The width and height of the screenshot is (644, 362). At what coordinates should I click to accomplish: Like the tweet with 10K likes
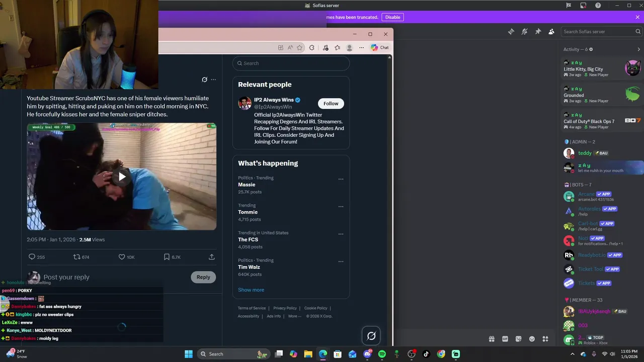pos(121,257)
